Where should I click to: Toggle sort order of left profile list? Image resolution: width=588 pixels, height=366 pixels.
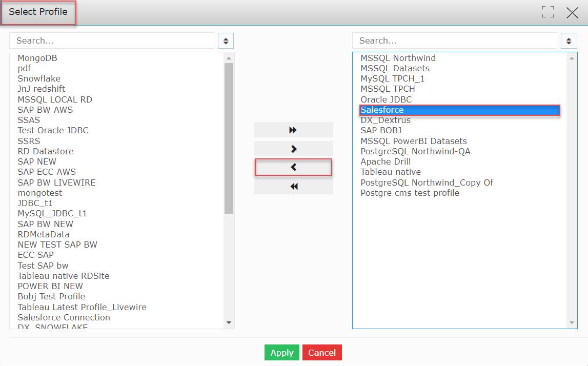pos(226,41)
